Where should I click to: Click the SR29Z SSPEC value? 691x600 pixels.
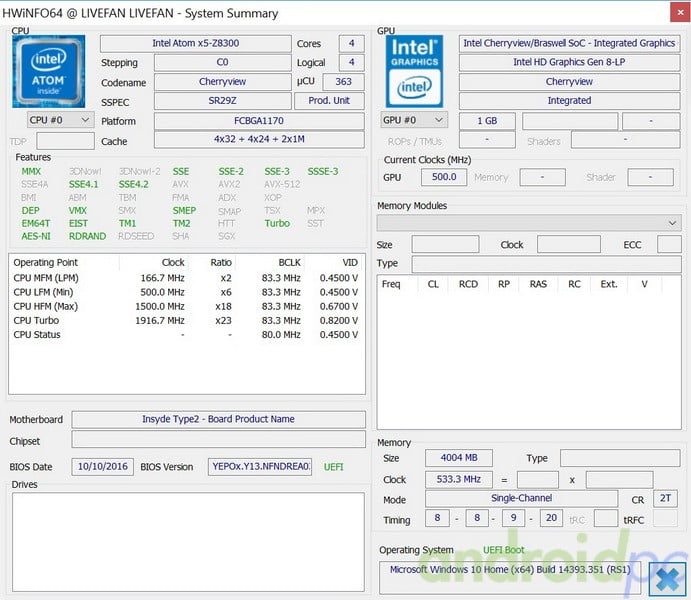coord(223,100)
